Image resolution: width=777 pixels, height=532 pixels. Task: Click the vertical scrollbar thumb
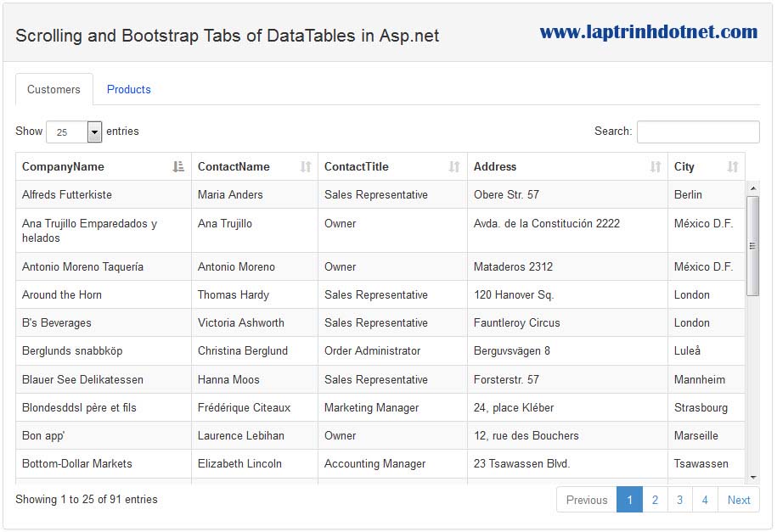coord(752,246)
